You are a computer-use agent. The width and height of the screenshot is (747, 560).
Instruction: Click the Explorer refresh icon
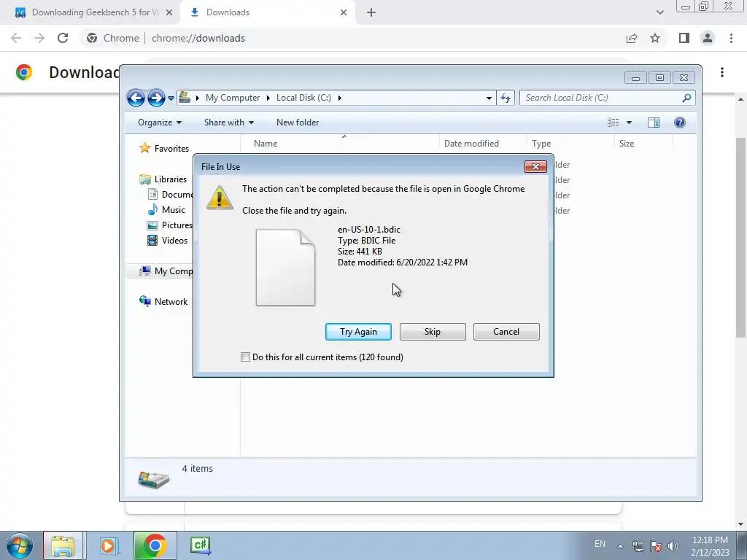click(506, 98)
